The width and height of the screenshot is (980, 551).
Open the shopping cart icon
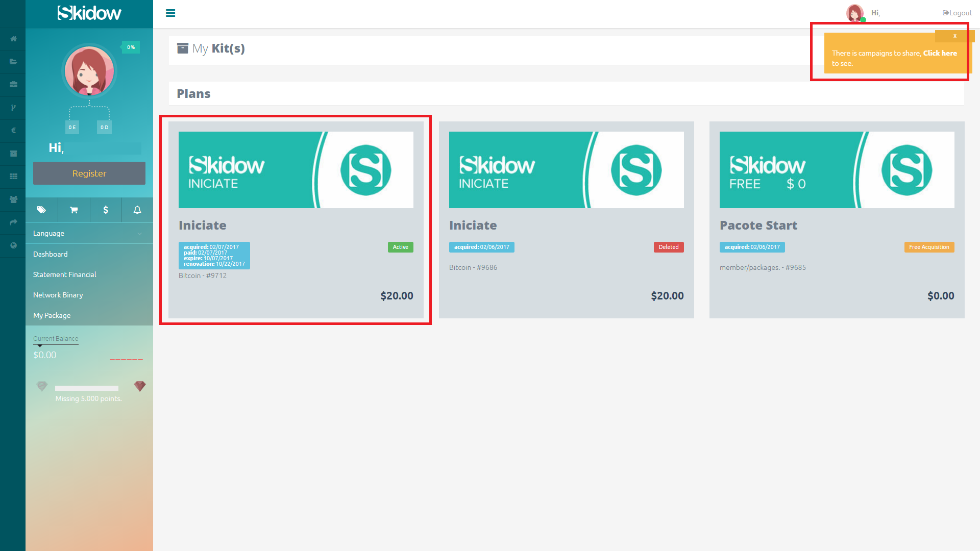[73, 210]
